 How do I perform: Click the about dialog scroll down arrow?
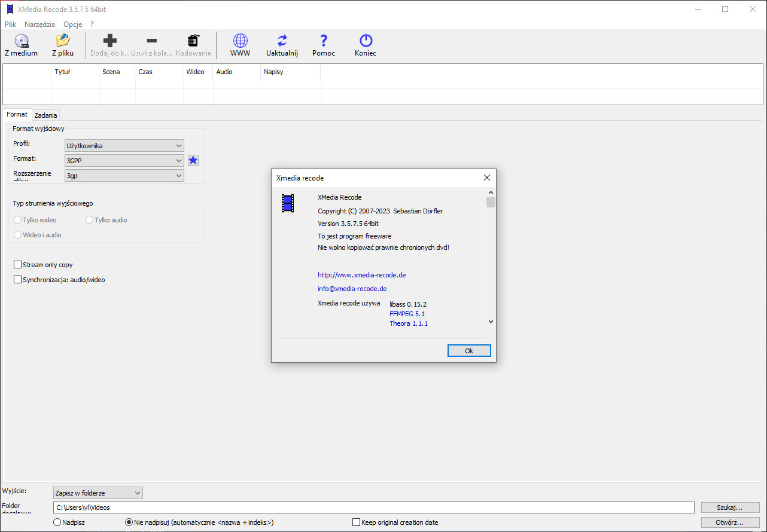point(491,322)
